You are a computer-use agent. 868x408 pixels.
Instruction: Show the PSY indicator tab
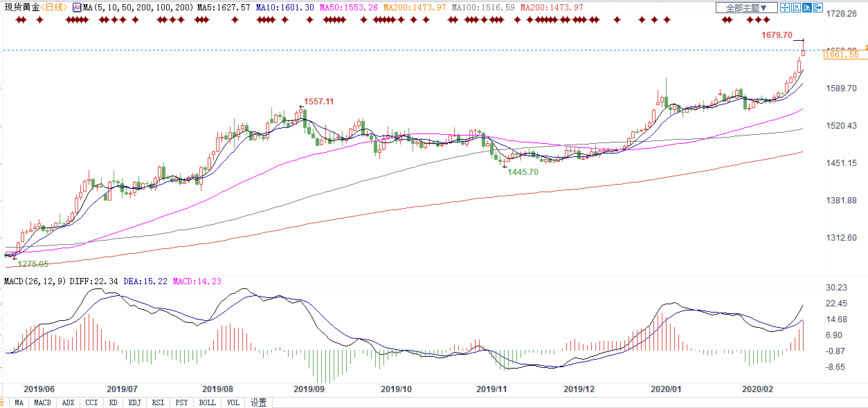181,402
